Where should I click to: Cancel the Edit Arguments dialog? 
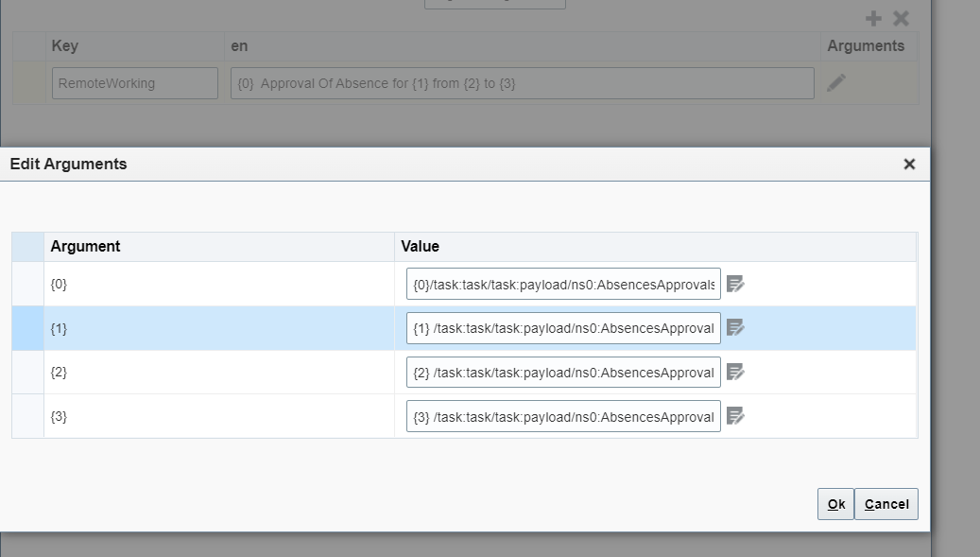point(885,504)
